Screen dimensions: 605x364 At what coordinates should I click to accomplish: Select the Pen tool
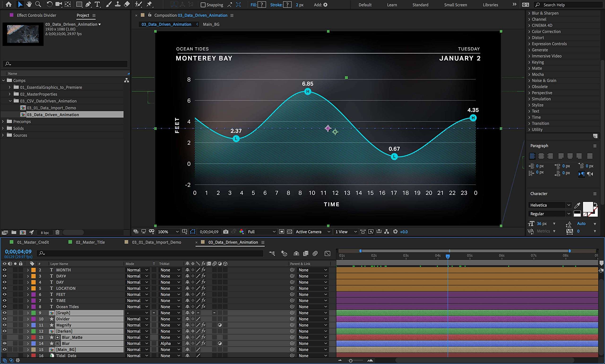click(88, 4)
